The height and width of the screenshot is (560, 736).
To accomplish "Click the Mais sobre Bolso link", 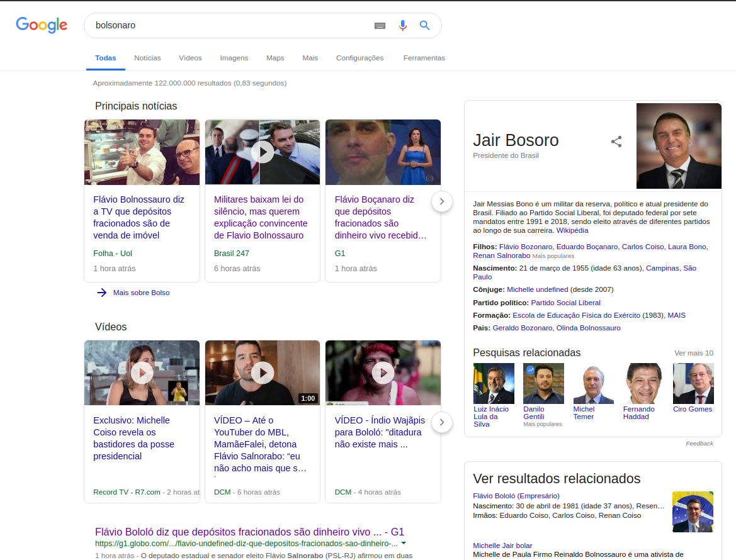I will 141,293.
